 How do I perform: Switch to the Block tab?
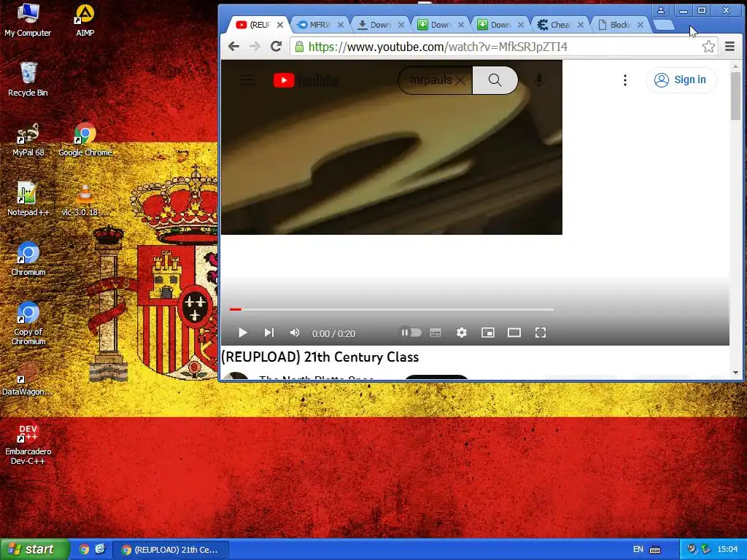pyautogui.click(x=619, y=25)
